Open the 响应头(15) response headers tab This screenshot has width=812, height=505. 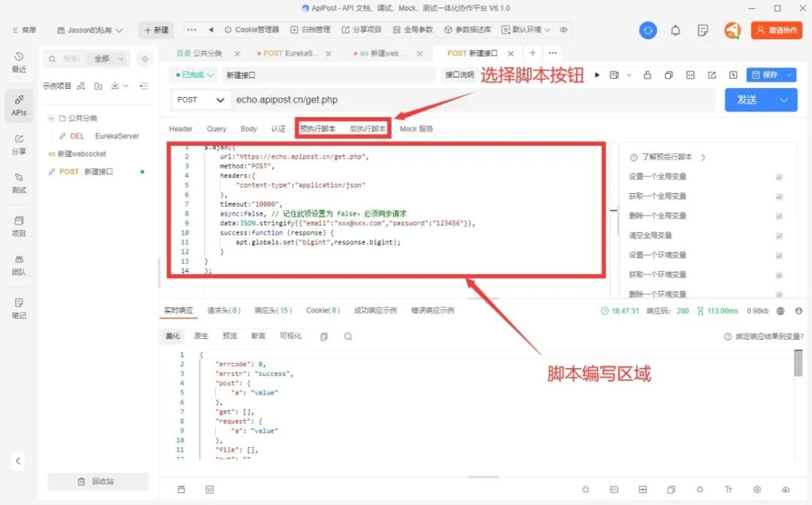273,310
